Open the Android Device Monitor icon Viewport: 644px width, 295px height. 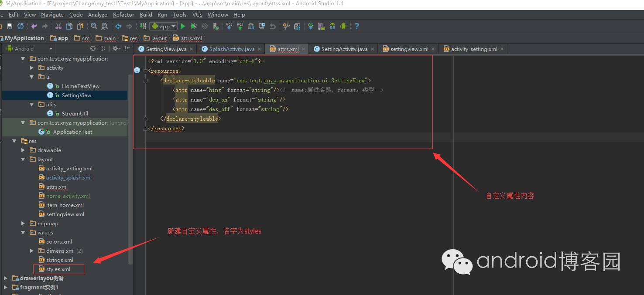[x=343, y=26]
